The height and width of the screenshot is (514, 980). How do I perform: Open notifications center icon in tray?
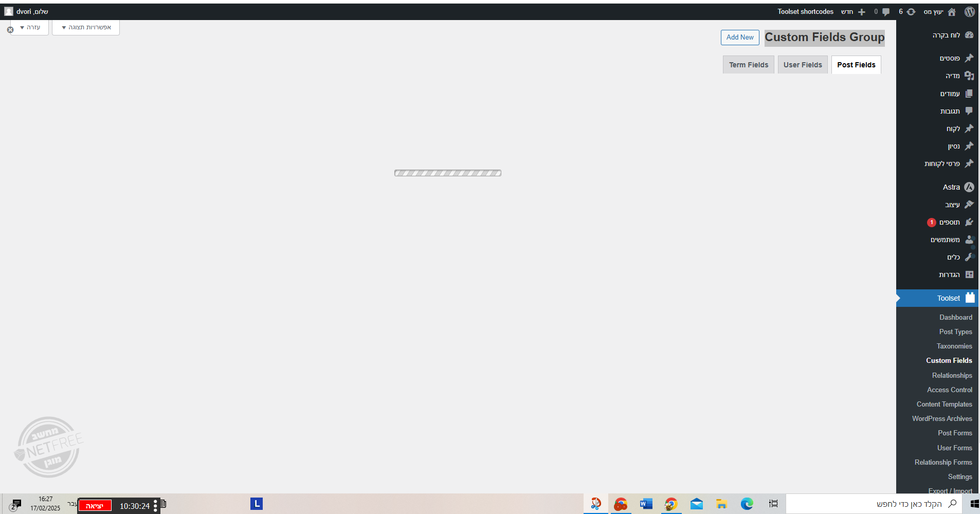click(15, 505)
